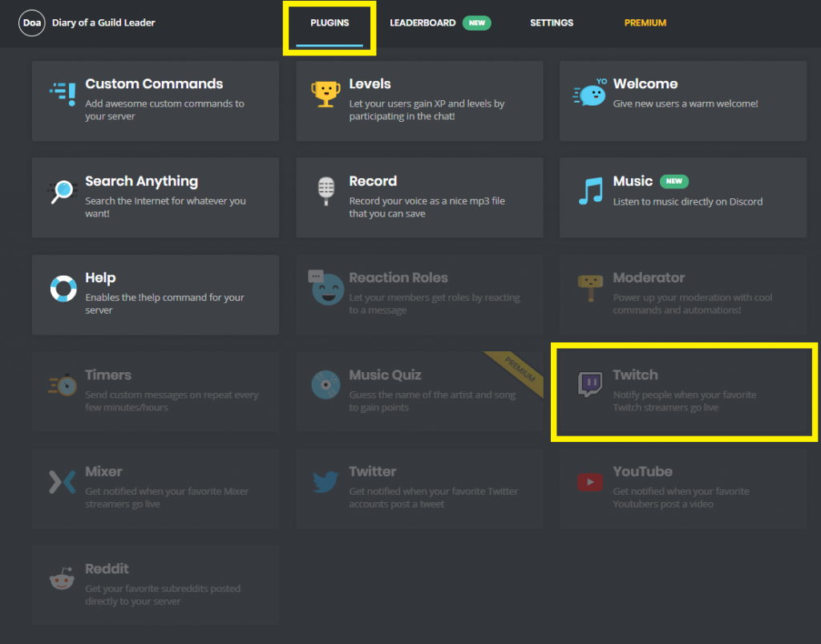Click the Search Anything magnifier icon
The width and height of the screenshot is (821, 644).
point(63,192)
